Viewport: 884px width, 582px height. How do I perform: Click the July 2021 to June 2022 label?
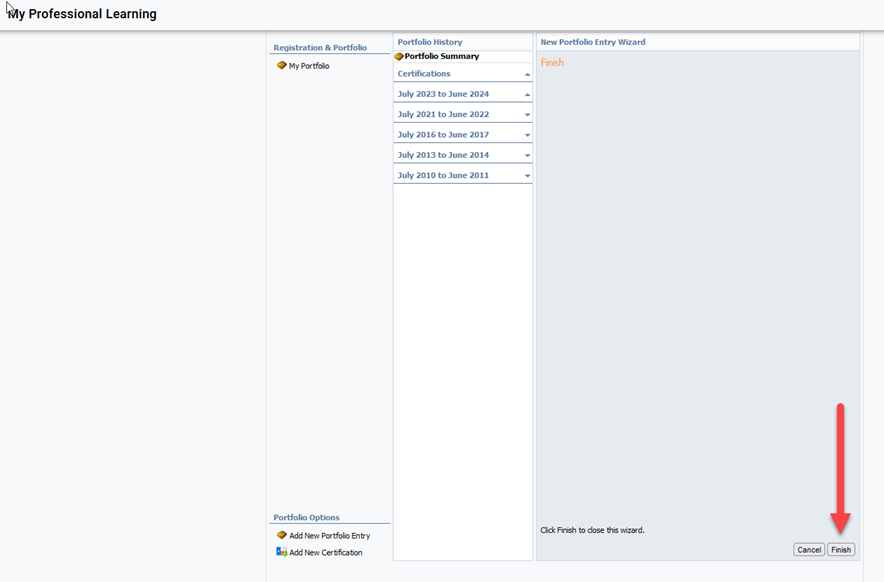(443, 114)
